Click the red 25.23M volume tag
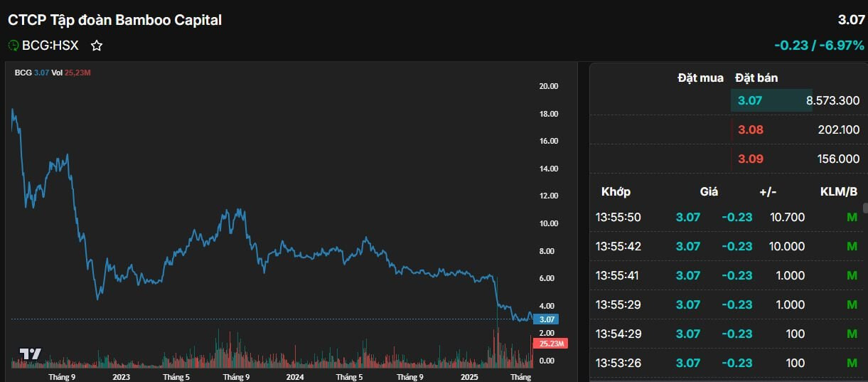 click(551, 344)
